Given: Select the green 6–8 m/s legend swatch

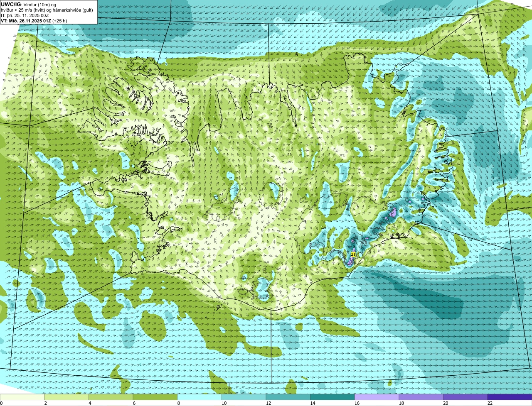Looking at the screenshot, I should pyautogui.click(x=155, y=397).
